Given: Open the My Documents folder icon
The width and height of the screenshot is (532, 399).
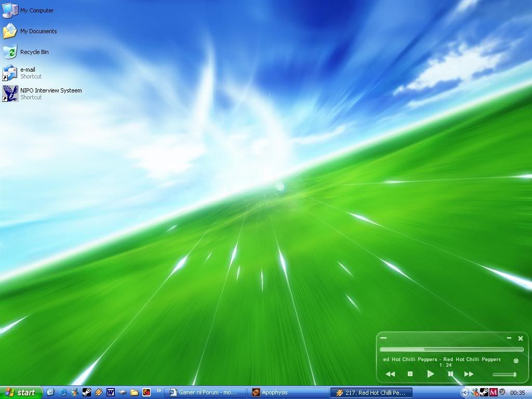Looking at the screenshot, I should coord(10,31).
